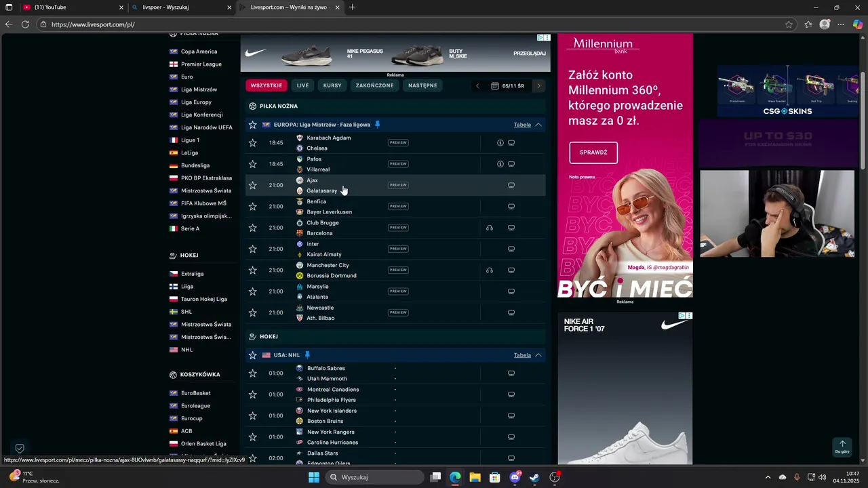The image size is (868, 488).
Task: Open LaLiga in the sidebar
Action: 190,152
